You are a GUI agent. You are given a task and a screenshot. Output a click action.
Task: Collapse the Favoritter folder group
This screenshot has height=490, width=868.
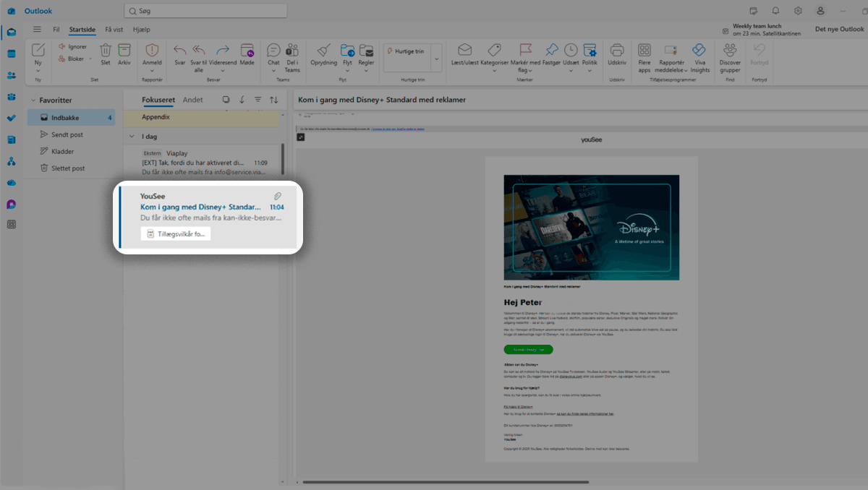pos(33,100)
